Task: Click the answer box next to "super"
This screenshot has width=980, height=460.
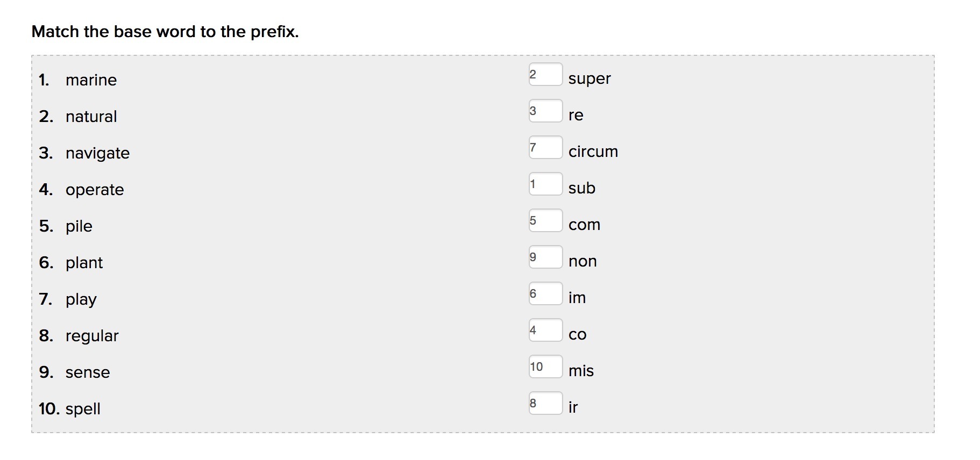Action: click(x=545, y=75)
